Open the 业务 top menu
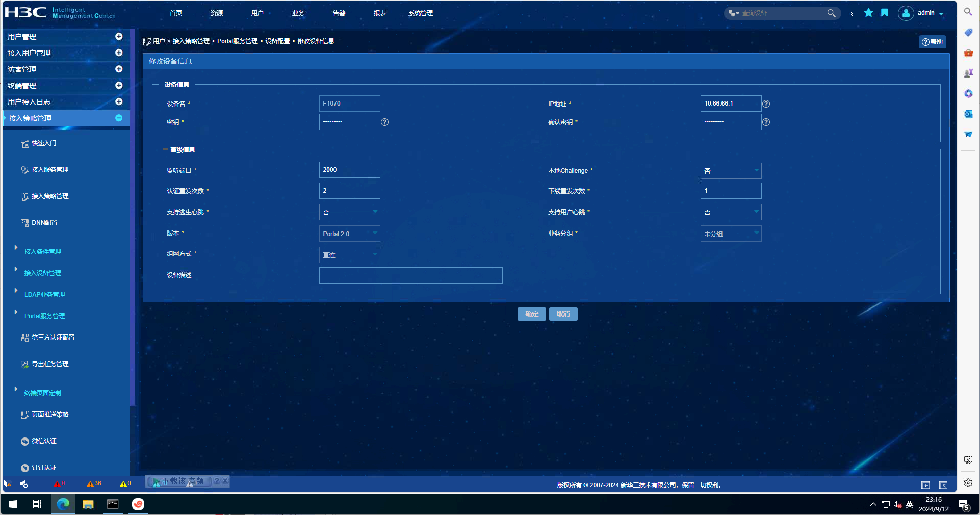 point(298,13)
